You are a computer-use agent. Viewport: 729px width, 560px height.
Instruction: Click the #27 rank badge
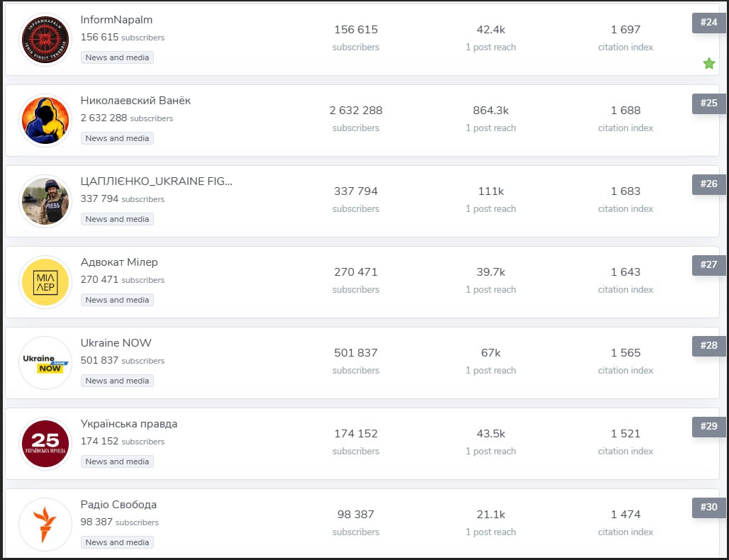pos(708,265)
